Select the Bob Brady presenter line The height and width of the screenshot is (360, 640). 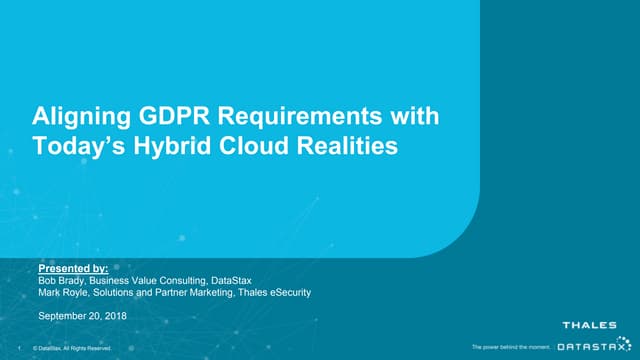tap(145, 281)
